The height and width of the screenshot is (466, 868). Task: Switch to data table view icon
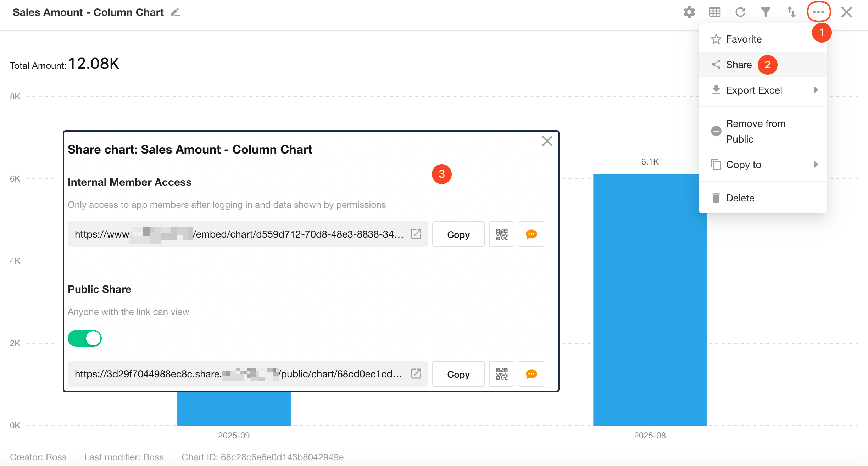coord(714,12)
